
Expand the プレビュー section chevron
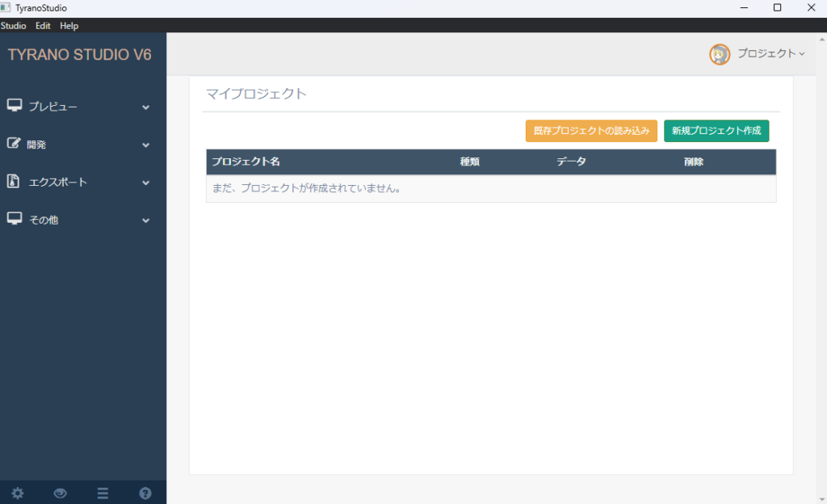[x=146, y=107]
